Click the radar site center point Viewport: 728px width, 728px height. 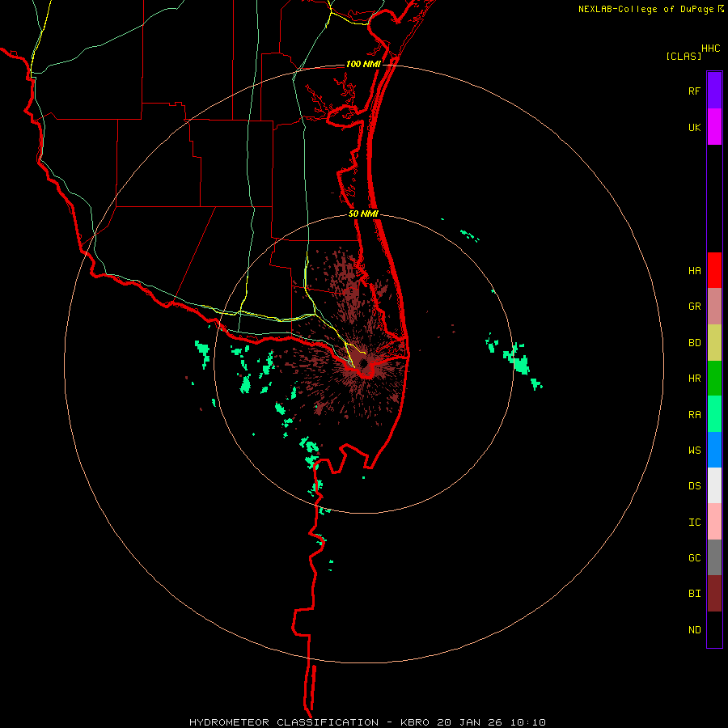(363, 363)
